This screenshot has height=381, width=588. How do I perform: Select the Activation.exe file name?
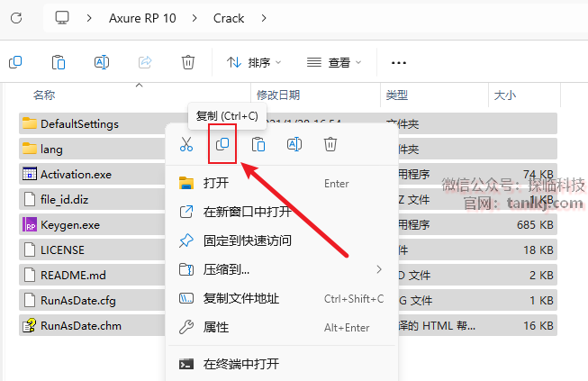(x=77, y=174)
